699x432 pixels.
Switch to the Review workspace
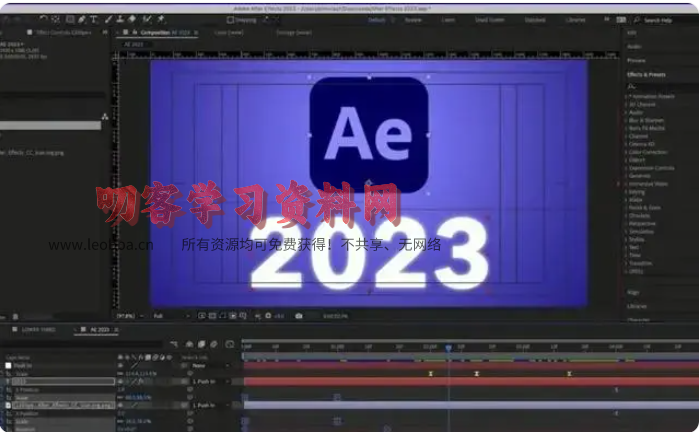413,20
